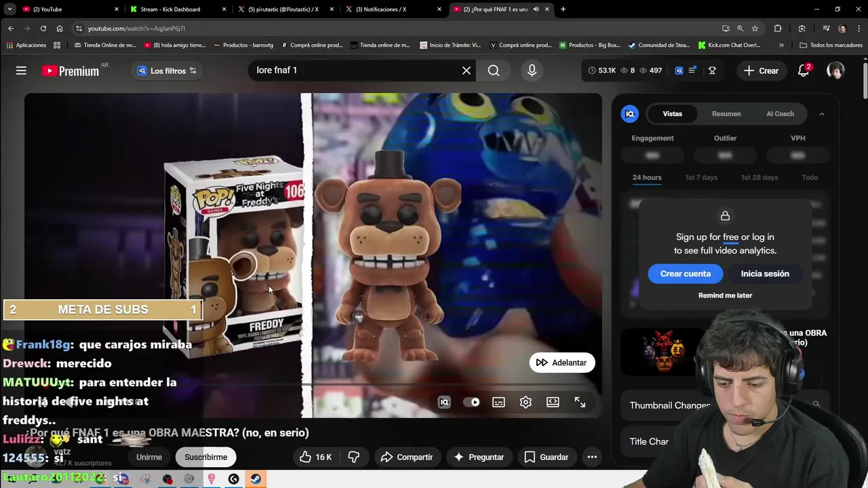868x488 pixels.
Task: Open the Kick.com Chat Overl... bookmark
Action: (x=729, y=45)
